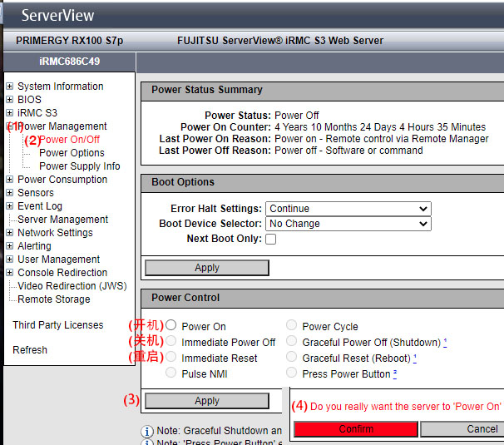Open the Power Consumption tree section
This screenshot has width=504, height=445.
click(x=62, y=180)
